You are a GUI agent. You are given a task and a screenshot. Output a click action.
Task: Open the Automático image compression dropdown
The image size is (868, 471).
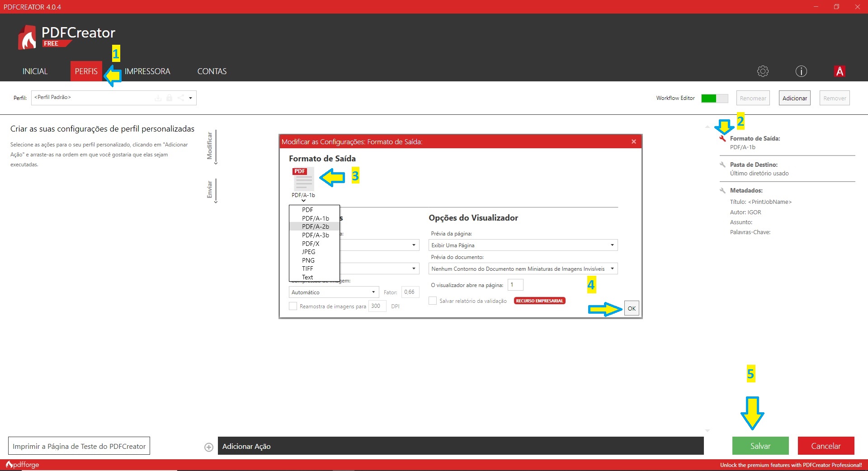tap(334, 292)
